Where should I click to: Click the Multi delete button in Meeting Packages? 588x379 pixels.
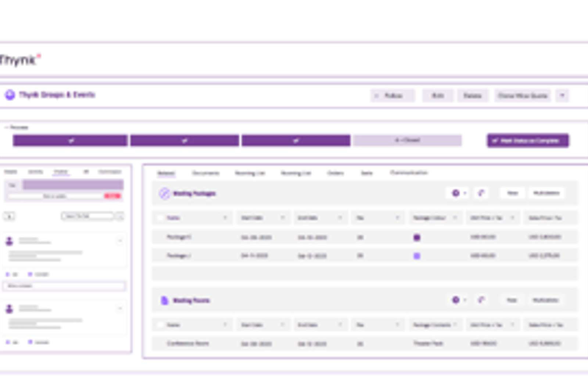pos(546,193)
